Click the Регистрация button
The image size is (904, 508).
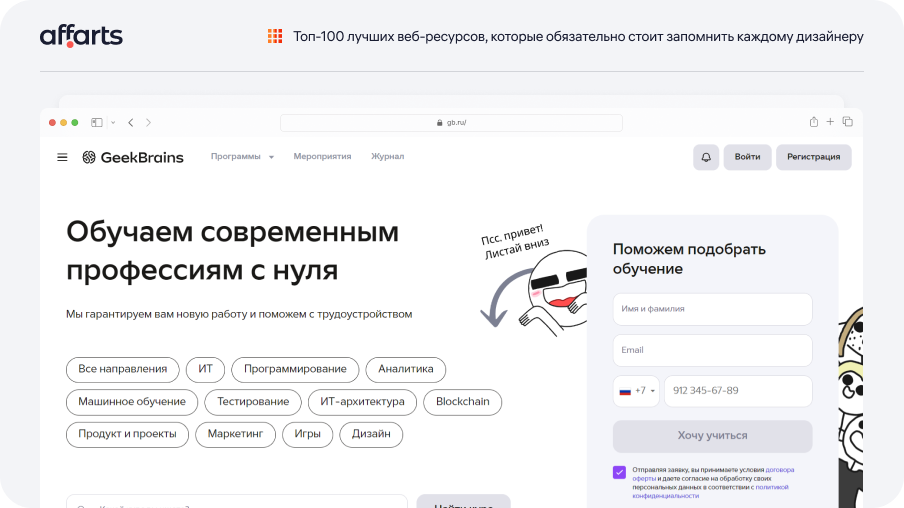click(x=813, y=157)
